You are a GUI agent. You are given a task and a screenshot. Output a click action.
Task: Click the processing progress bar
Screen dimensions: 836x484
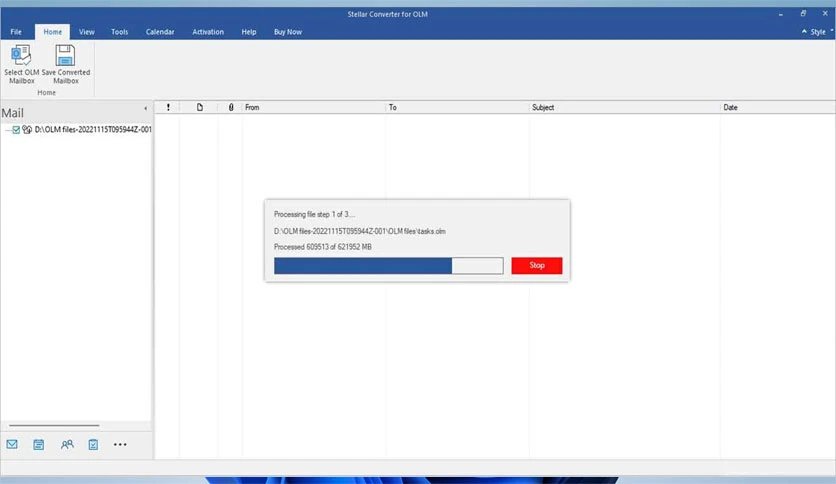388,265
